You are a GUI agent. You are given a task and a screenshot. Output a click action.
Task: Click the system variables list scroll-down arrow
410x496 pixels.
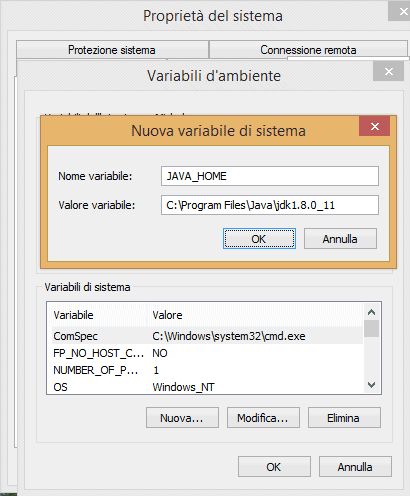371,385
